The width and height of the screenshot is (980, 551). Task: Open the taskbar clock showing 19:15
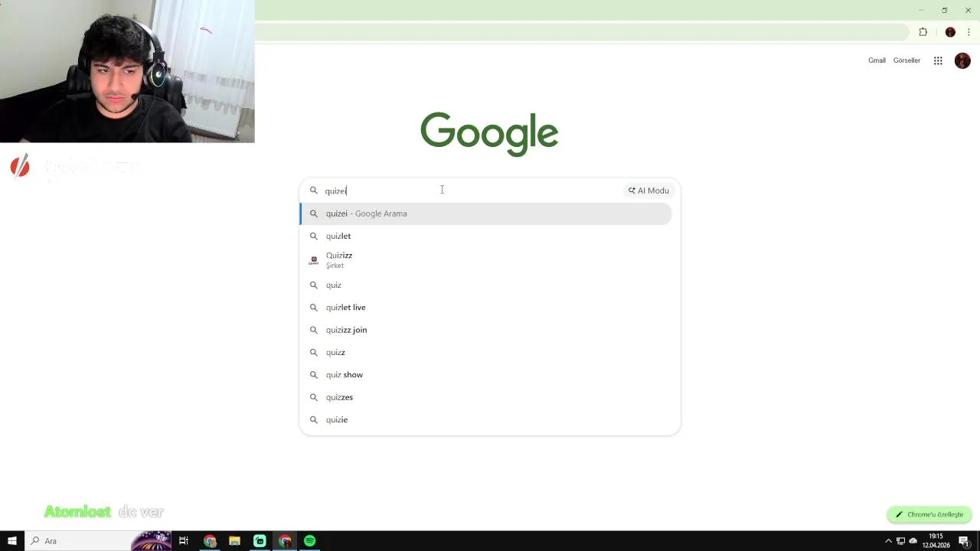pos(936,541)
